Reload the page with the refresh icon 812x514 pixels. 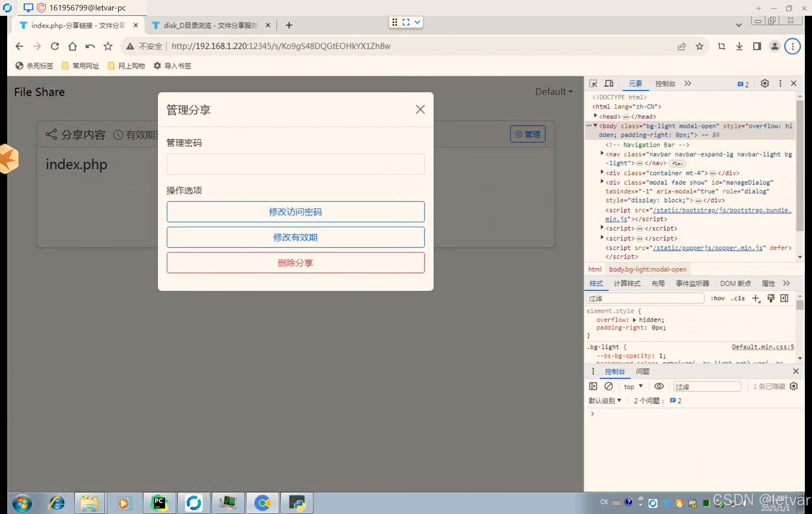click(x=55, y=46)
